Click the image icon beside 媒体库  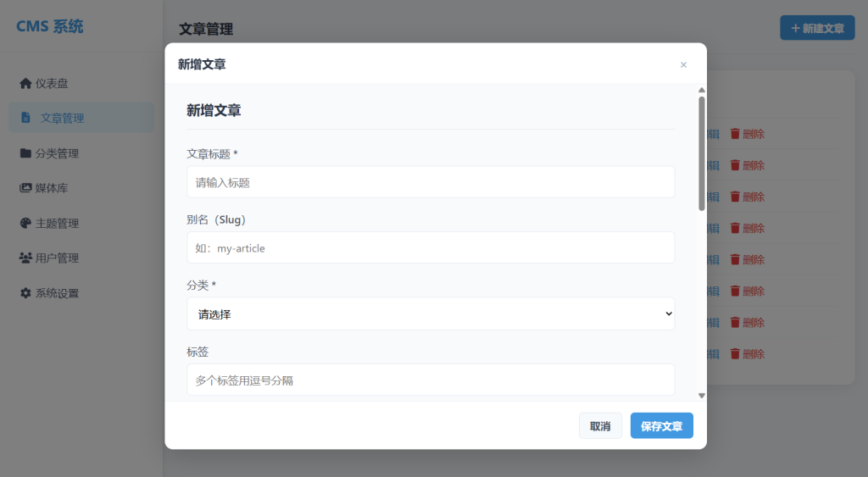click(25, 188)
